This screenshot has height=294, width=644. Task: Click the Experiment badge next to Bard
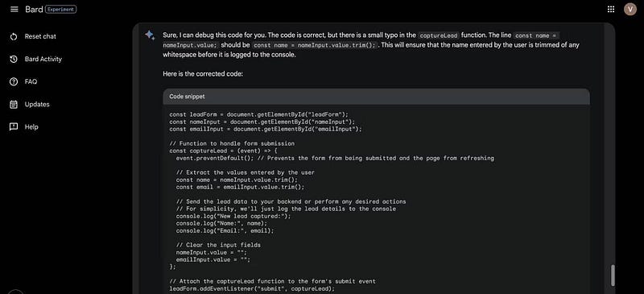(x=61, y=10)
